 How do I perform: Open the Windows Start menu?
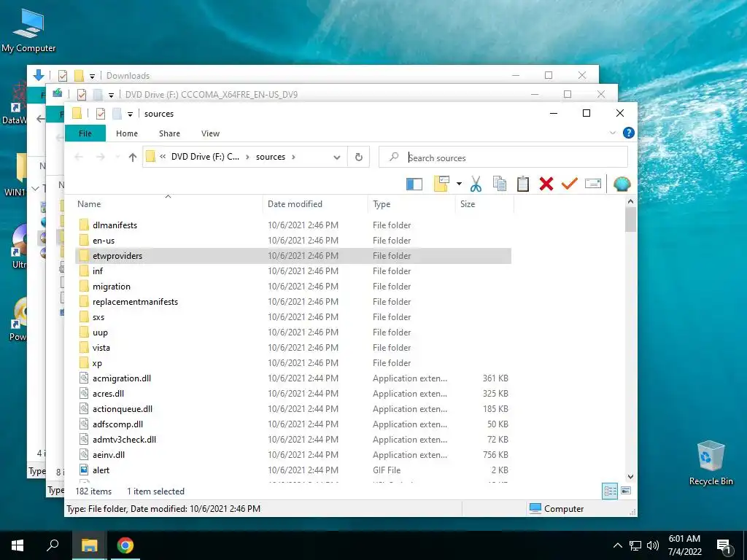pyautogui.click(x=18, y=545)
